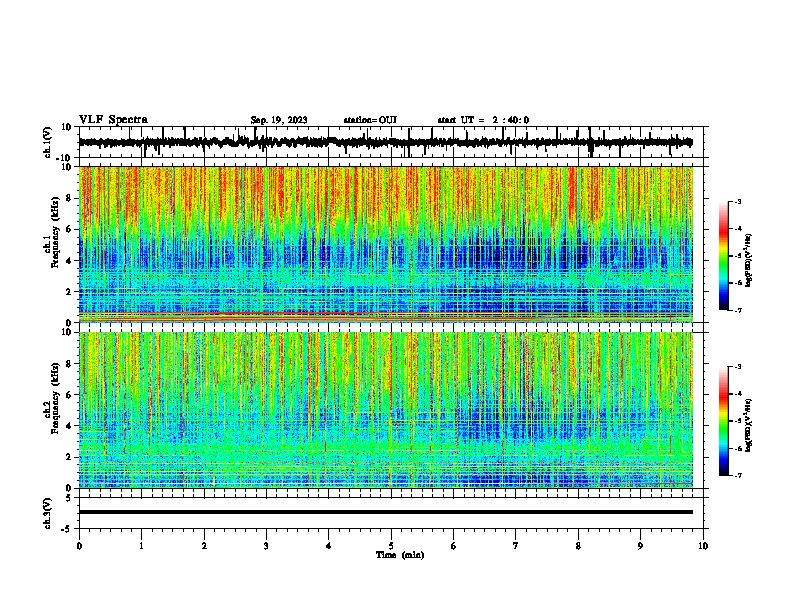The image size is (792, 612).
Task: Click time axis tick label "7"
Action: pyautogui.click(x=516, y=546)
